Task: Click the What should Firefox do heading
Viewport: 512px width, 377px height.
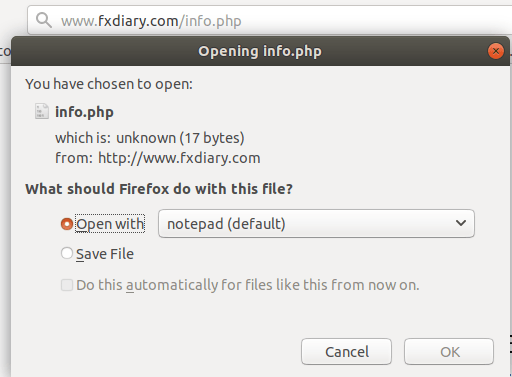Action: click(159, 189)
